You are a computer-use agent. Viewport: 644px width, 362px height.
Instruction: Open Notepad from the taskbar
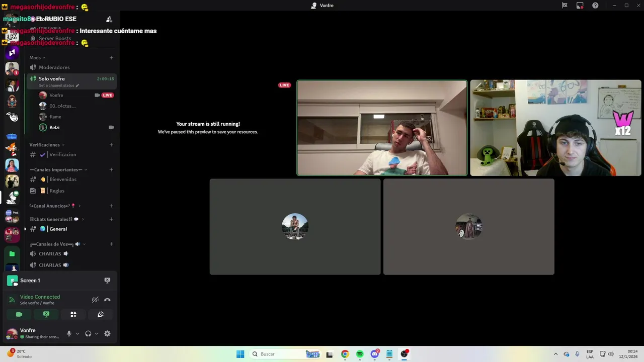[389, 354]
